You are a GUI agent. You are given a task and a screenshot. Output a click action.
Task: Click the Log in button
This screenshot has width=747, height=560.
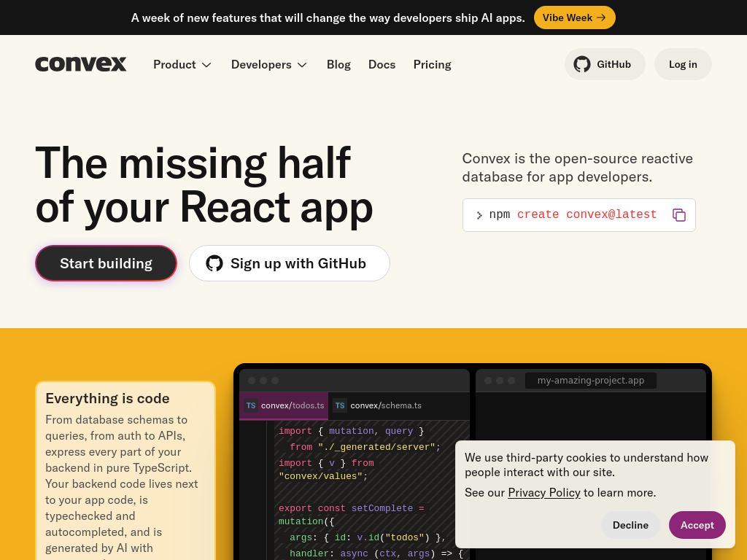pyautogui.click(x=683, y=64)
